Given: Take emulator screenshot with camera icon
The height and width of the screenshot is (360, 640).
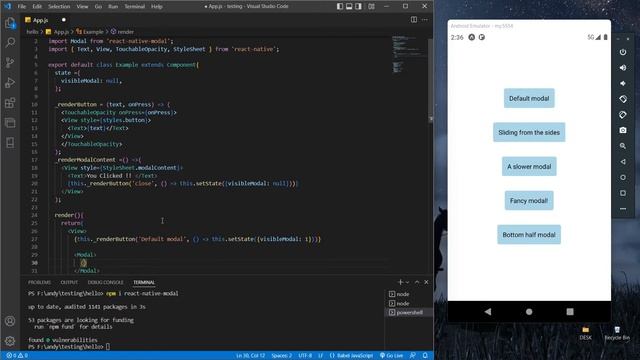Looking at the screenshot, I should click(623, 130).
